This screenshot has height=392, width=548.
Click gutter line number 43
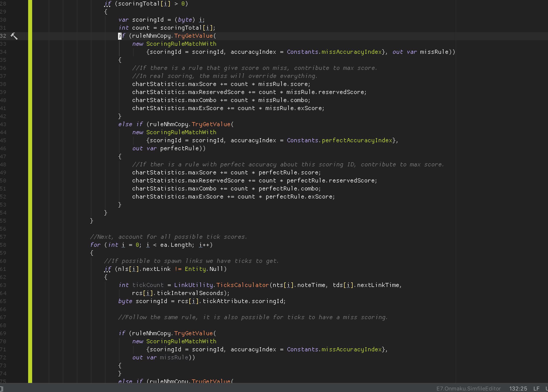pos(3,124)
